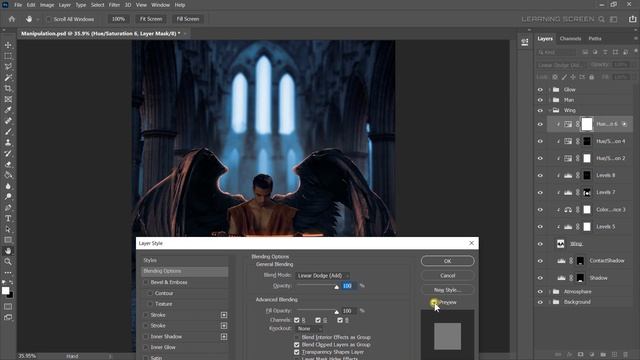Select the Healing Brush tool

point(8,121)
